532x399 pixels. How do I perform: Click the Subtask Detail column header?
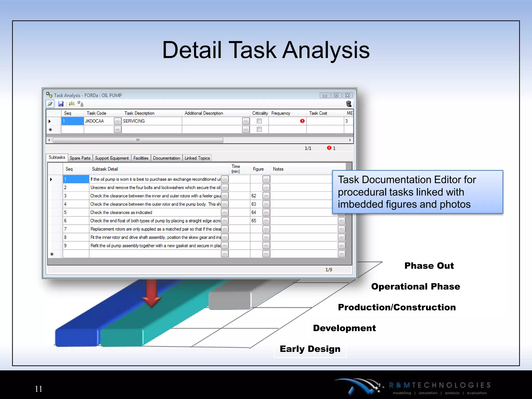[159, 169]
